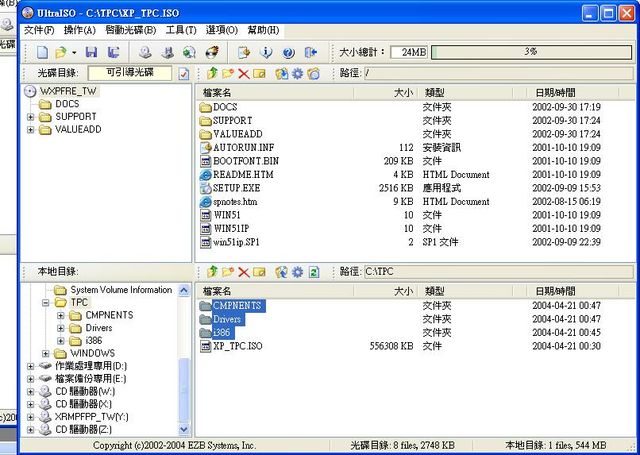Click gear properties icon in disc image toolbar
Image resolution: width=640 pixels, height=455 pixels.
(x=298, y=74)
